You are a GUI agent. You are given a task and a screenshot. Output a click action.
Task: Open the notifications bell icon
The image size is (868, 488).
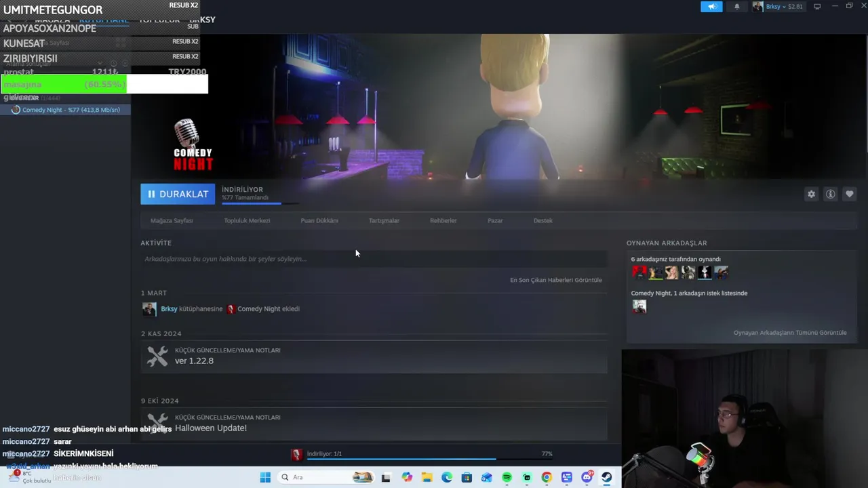pos(737,7)
